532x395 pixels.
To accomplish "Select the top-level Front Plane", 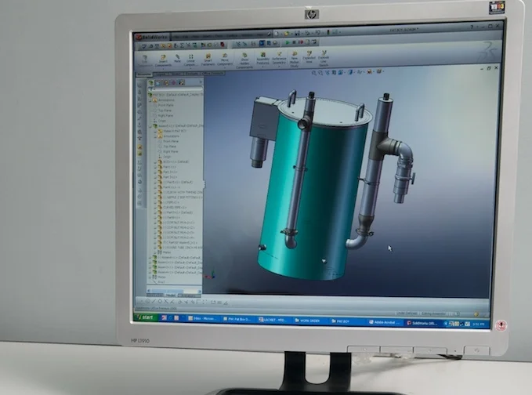I will [165, 105].
